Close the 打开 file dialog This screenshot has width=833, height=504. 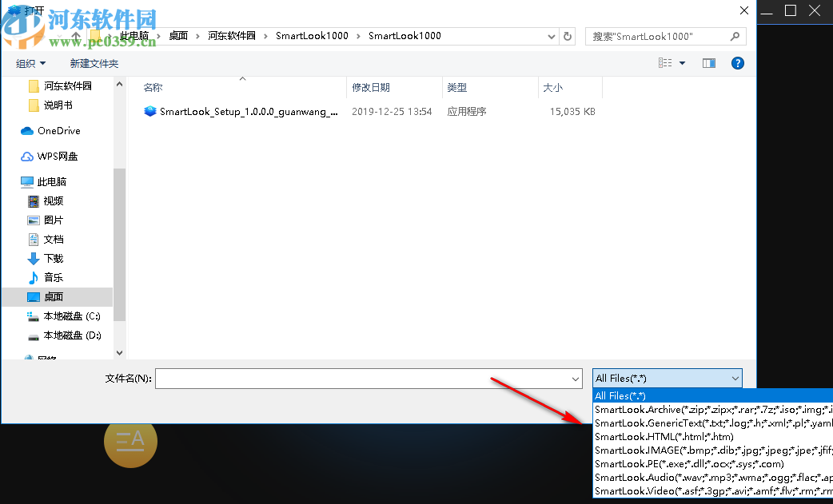[x=744, y=10]
